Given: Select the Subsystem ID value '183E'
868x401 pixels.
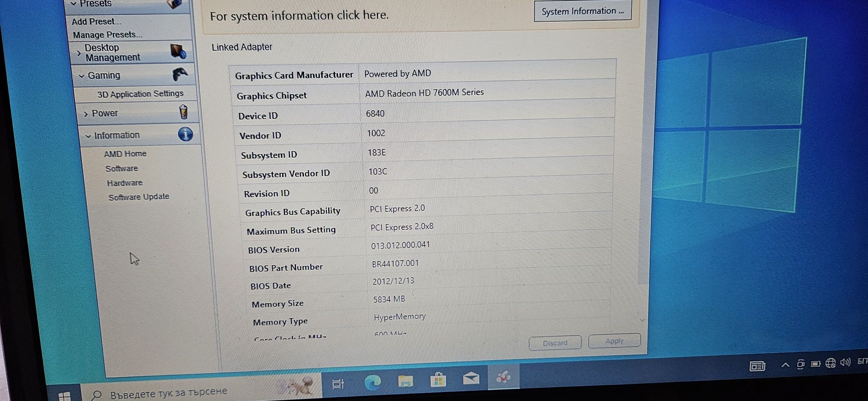Looking at the screenshot, I should tap(377, 152).
